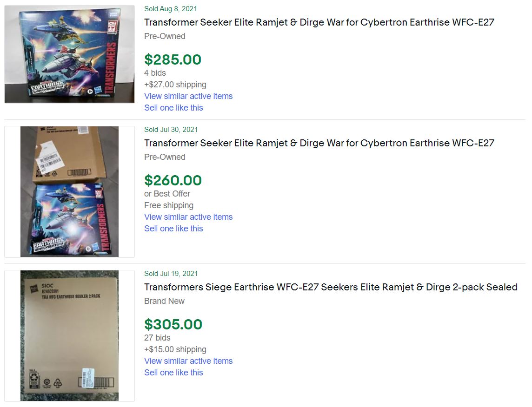
Task: View similar active items for the $285.00 listing
Action: pos(188,96)
